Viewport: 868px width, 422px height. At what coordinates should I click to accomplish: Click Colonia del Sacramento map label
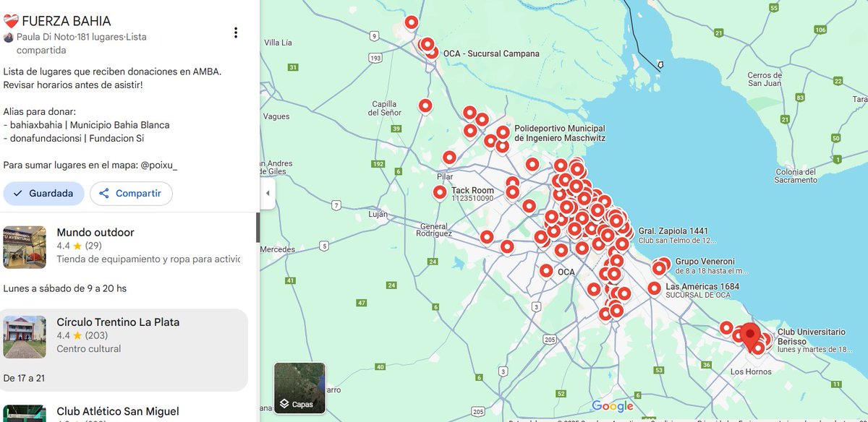(796, 176)
